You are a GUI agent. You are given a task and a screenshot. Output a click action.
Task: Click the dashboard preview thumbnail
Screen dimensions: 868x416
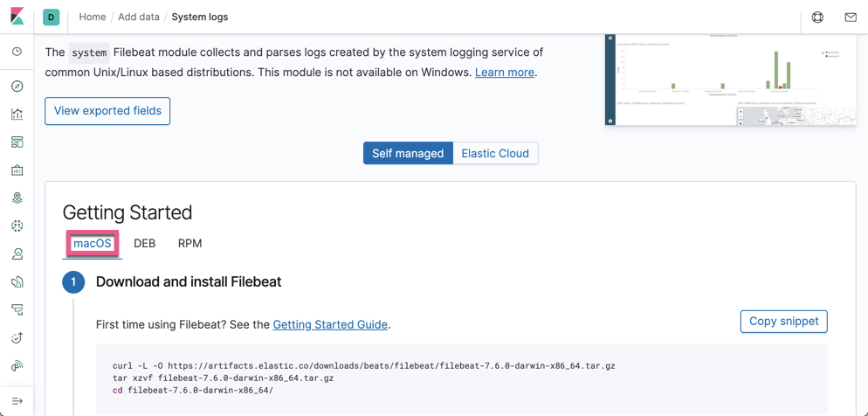(x=731, y=80)
